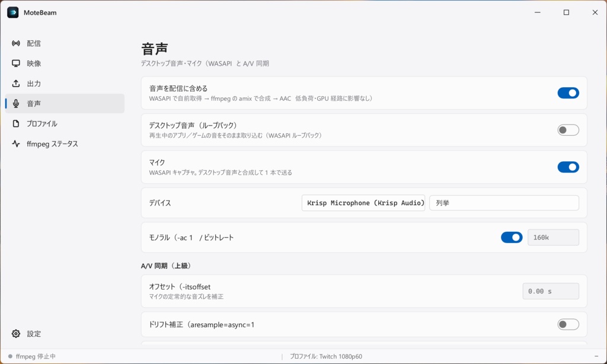Viewport: 607px width, 364px height.
Task: Select the 音声 sidebar item
Action: click(x=65, y=103)
